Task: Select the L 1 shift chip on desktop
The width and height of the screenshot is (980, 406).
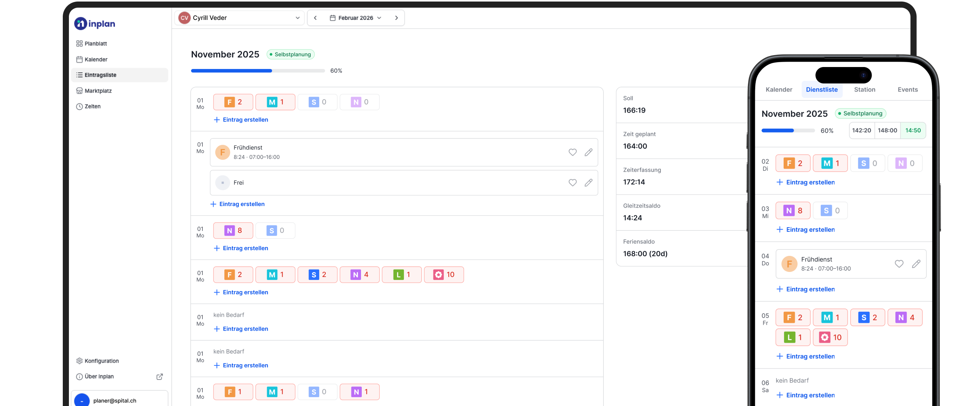Action: click(402, 275)
